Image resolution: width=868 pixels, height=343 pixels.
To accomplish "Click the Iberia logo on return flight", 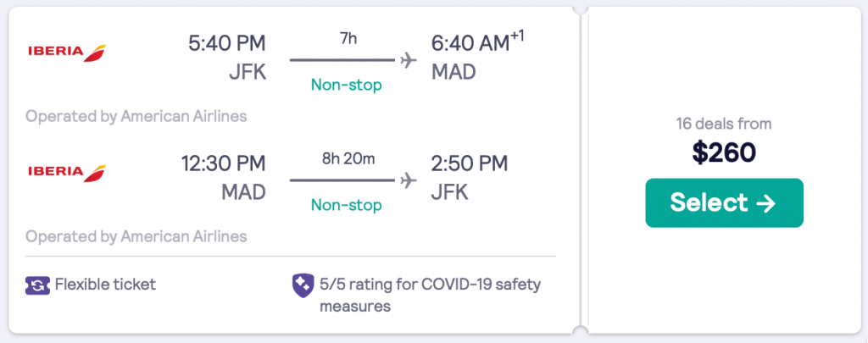I will click(66, 172).
